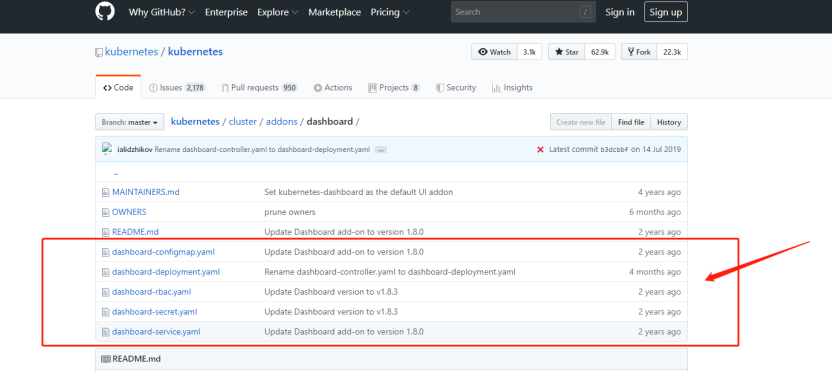The width and height of the screenshot is (832, 372).
Task: Click the file icon beside dashboard-rbac.yaml
Action: tap(105, 292)
